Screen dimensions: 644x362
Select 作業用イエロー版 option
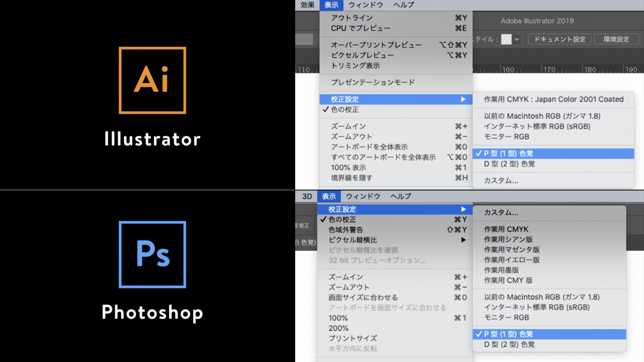click(550, 260)
